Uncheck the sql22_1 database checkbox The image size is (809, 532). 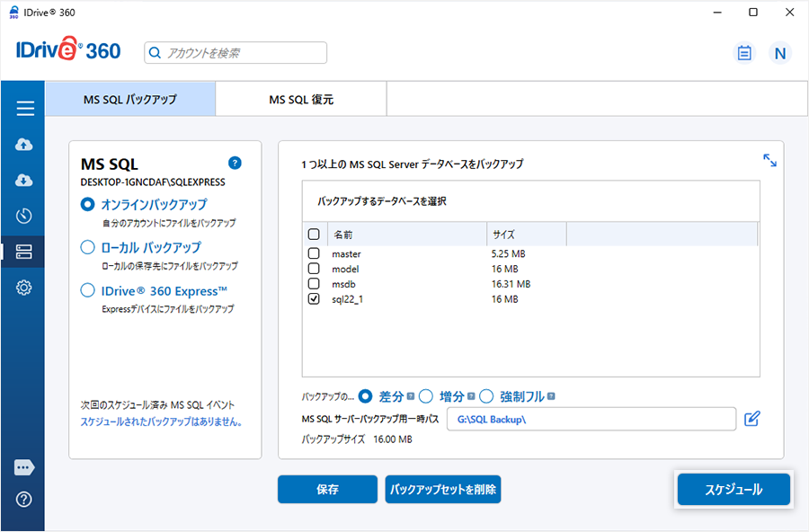coord(314,299)
